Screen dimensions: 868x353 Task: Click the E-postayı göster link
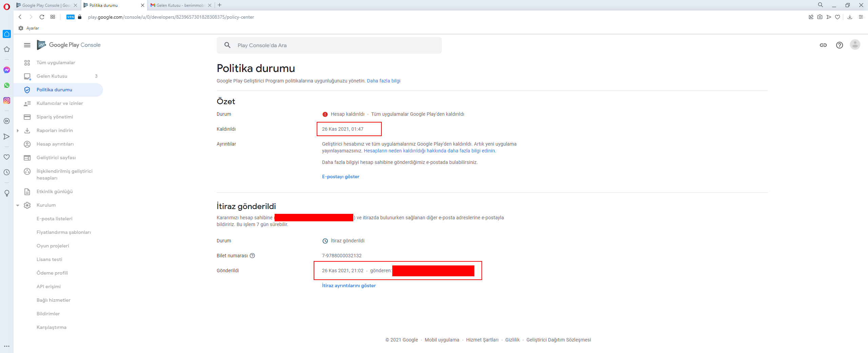click(340, 177)
